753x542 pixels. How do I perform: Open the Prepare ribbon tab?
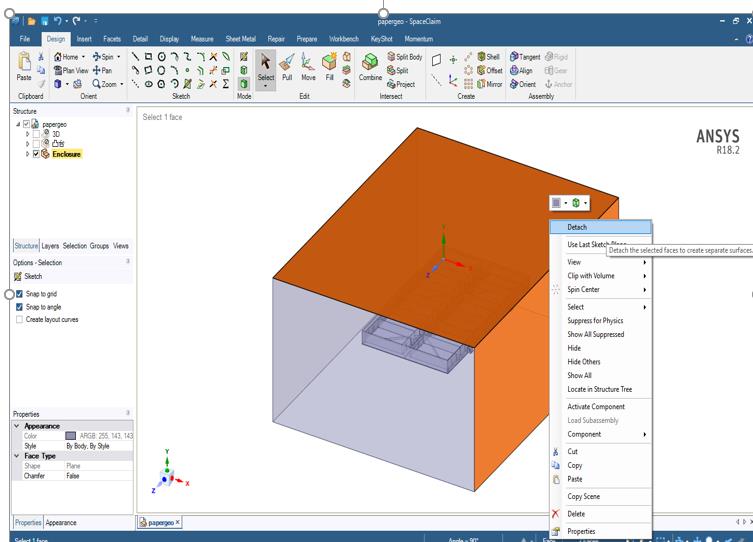coord(306,39)
